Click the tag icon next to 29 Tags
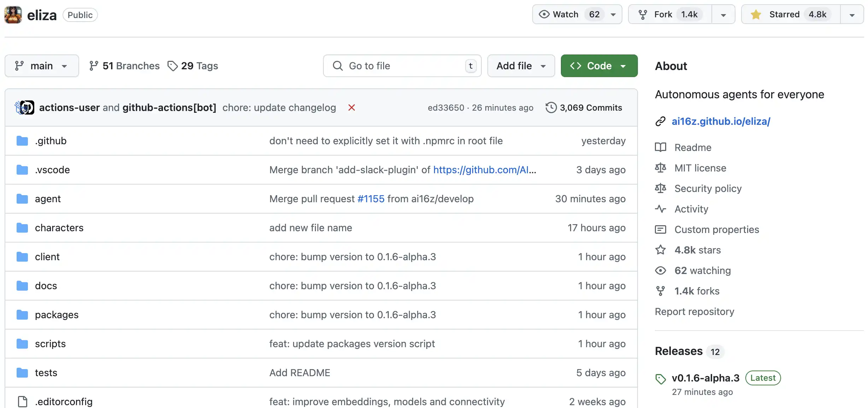The height and width of the screenshot is (408, 868). [172, 66]
